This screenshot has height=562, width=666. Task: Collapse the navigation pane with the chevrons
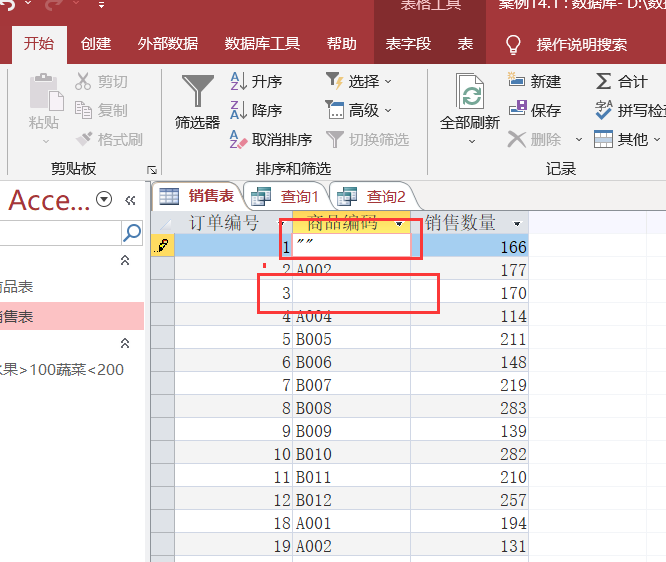(x=130, y=200)
